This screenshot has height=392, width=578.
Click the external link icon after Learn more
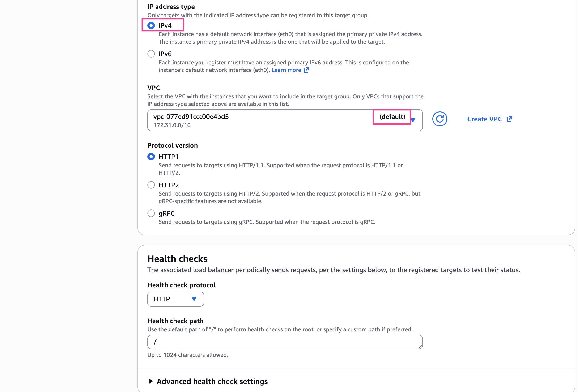(x=306, y=70)
